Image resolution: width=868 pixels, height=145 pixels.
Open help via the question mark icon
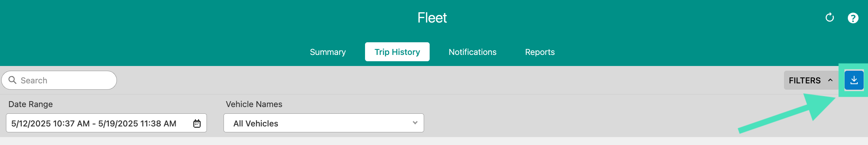point(853,18)
